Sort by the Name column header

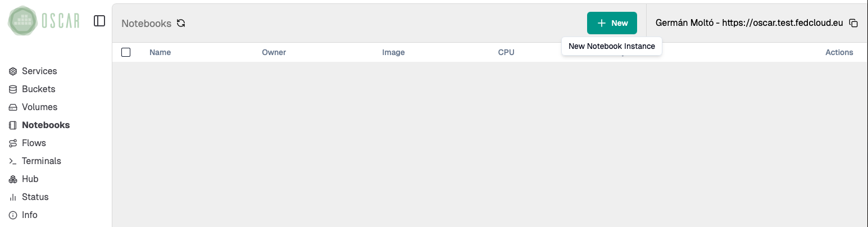[x=160, y=52]
